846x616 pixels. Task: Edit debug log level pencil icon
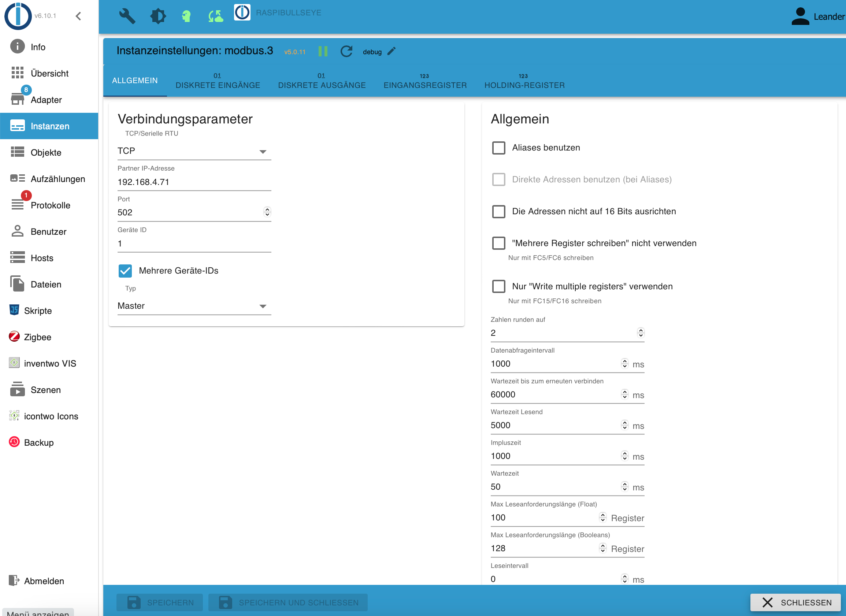click(x=391, y=52)
